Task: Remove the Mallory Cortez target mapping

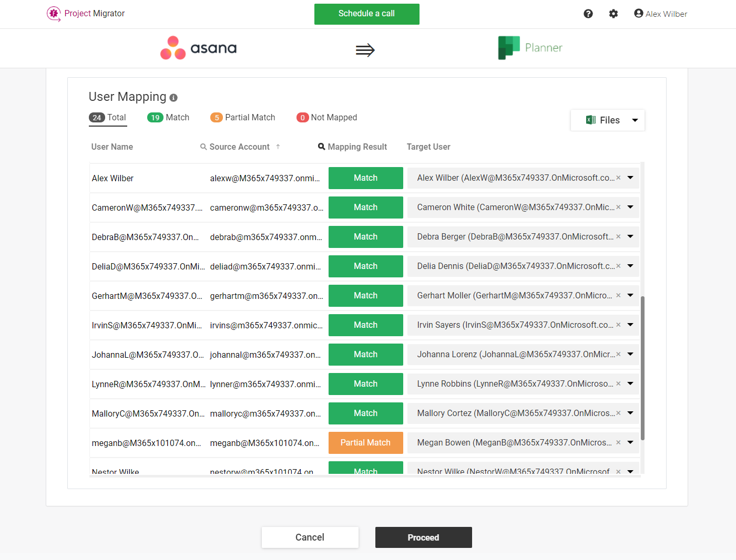Action: (618, 413)
